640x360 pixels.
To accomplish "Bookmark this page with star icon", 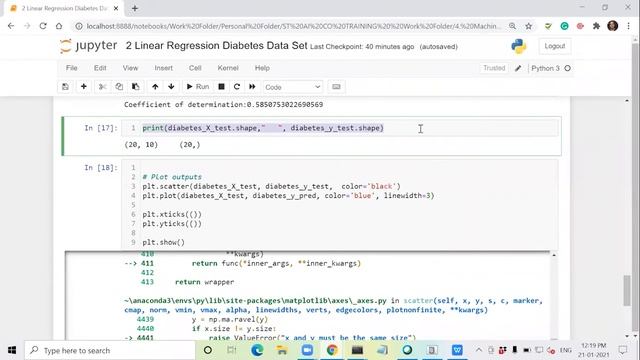I will coord(529,26).
